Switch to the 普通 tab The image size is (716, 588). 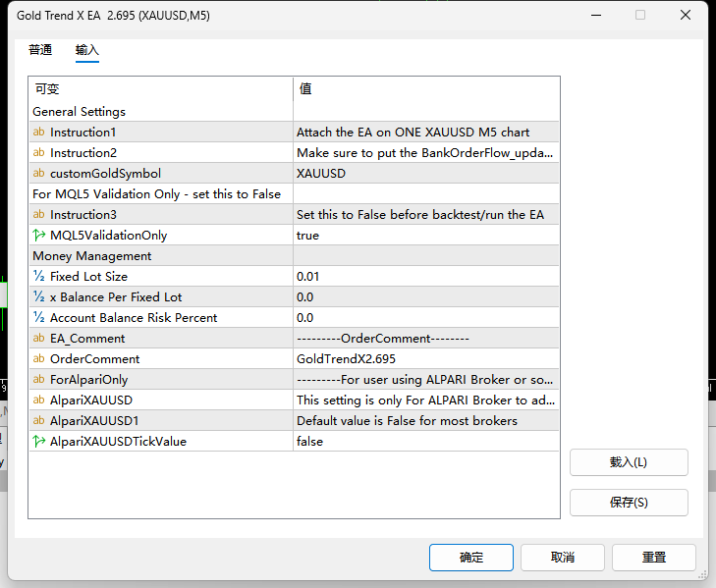click(x=40, y=50)
